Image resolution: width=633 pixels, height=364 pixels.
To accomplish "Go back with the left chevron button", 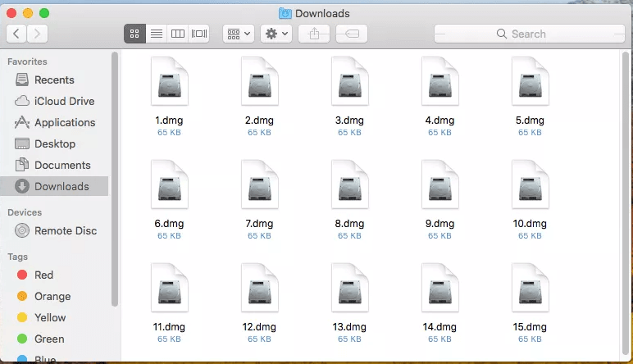I will pyautogui.click(x=16, y=34).
